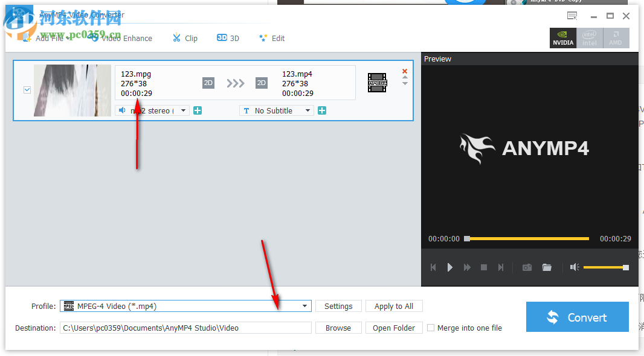This screenshot has height=356, width=644.
Task: Jump to previous frame in preview
Action: (x=433, y=267)
